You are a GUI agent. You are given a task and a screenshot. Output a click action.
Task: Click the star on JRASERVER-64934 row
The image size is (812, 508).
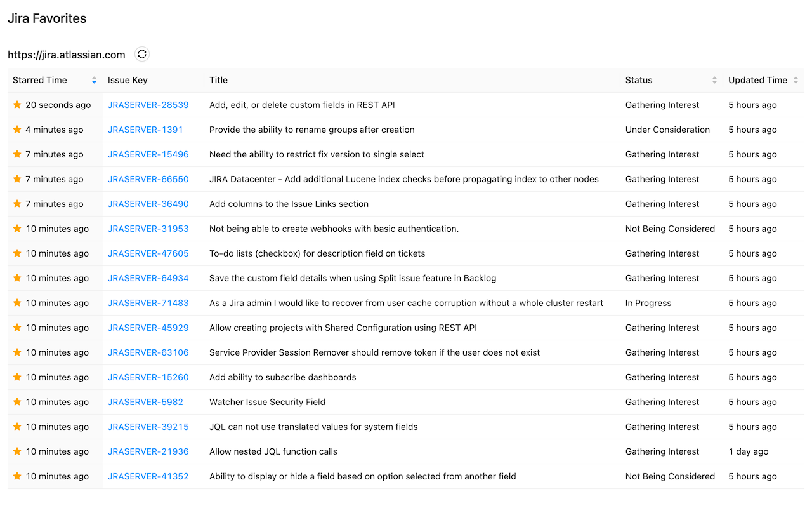pyautogui.click(x=17, y=278)
